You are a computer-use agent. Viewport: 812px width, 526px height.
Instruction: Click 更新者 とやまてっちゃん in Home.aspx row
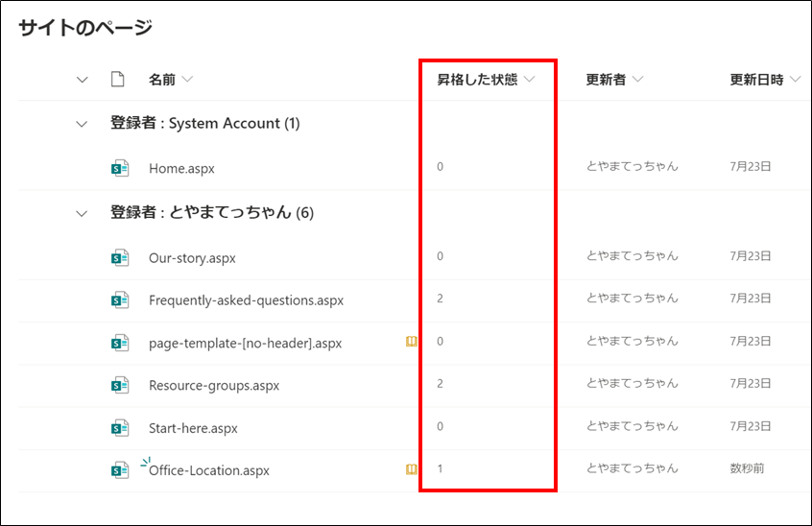632,166
